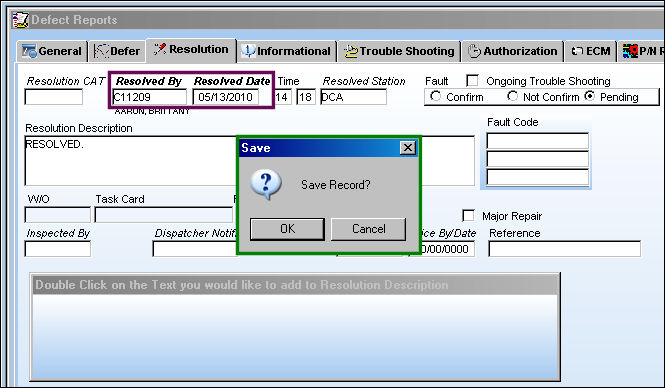Screen dimensions: 665x388
Task: Click inside the Resolution Description text area
Action: click(x=131, y=161)
